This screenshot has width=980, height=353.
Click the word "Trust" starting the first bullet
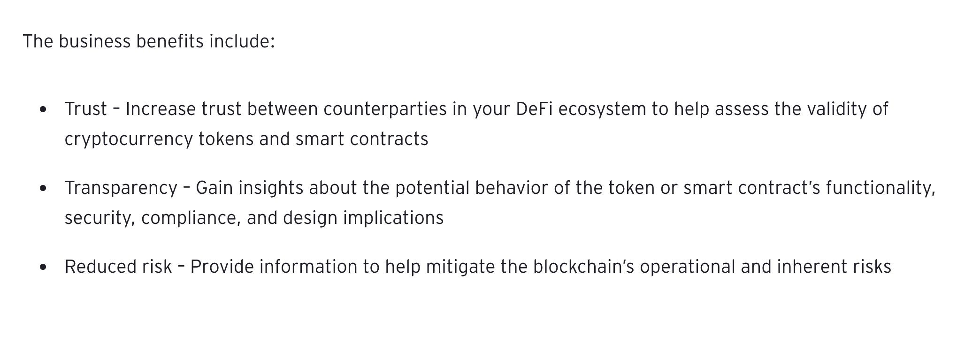click(x=86, y=109)
